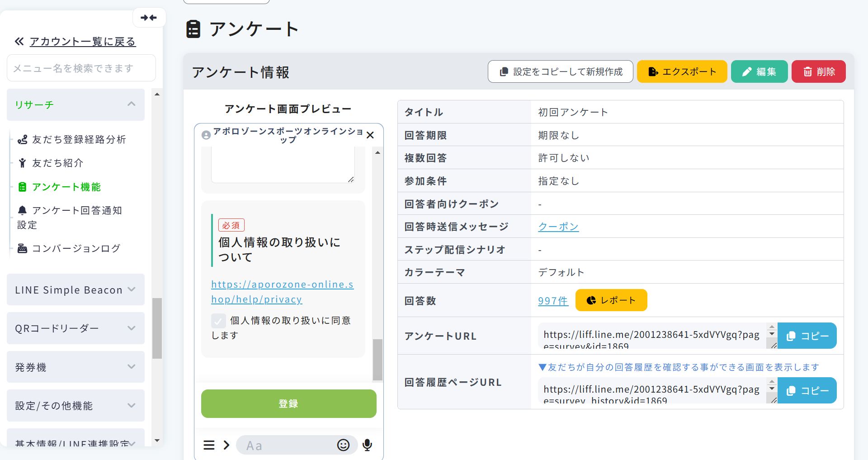Click 設定をコピーして新規作成 button

[561, 71]
